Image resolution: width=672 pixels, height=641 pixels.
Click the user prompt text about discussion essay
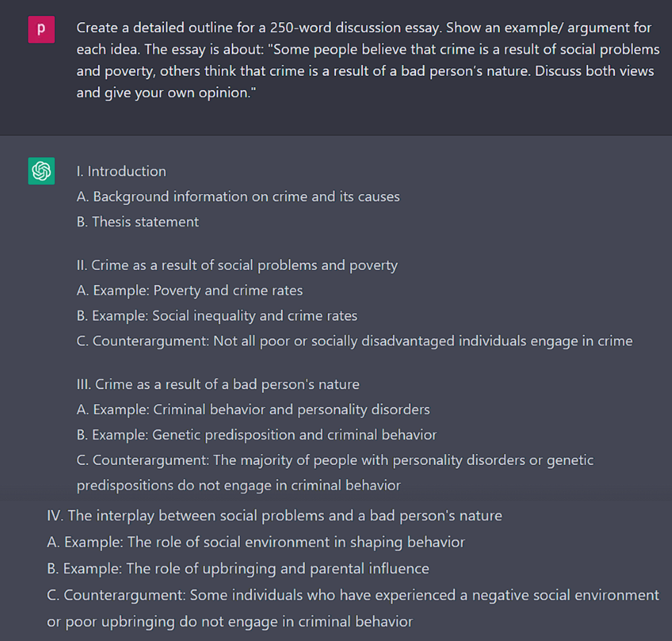tap(368, 60)
